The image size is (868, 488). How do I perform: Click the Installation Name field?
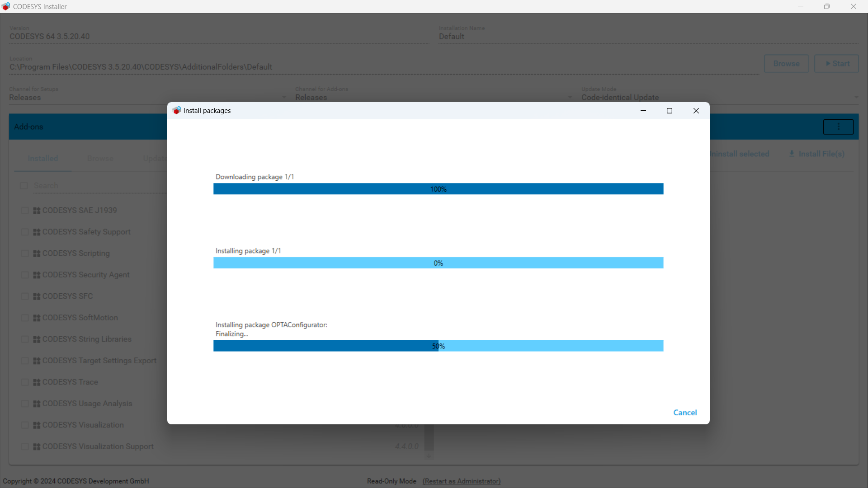tap(648, 37)
